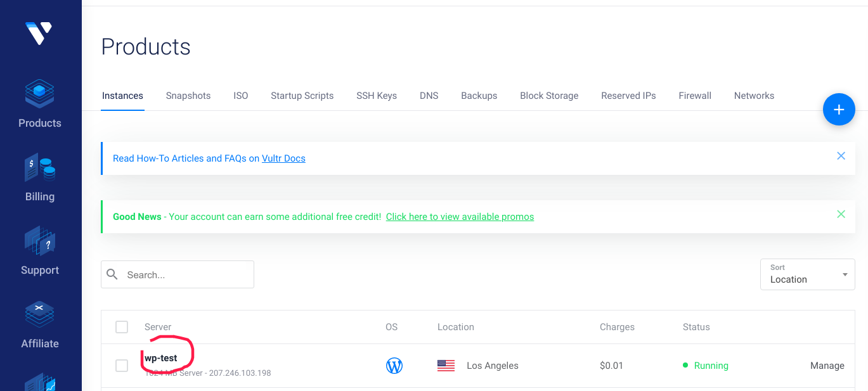Click the search magnifier icon
The image size is (868, 391).
(x=113, y=274)
